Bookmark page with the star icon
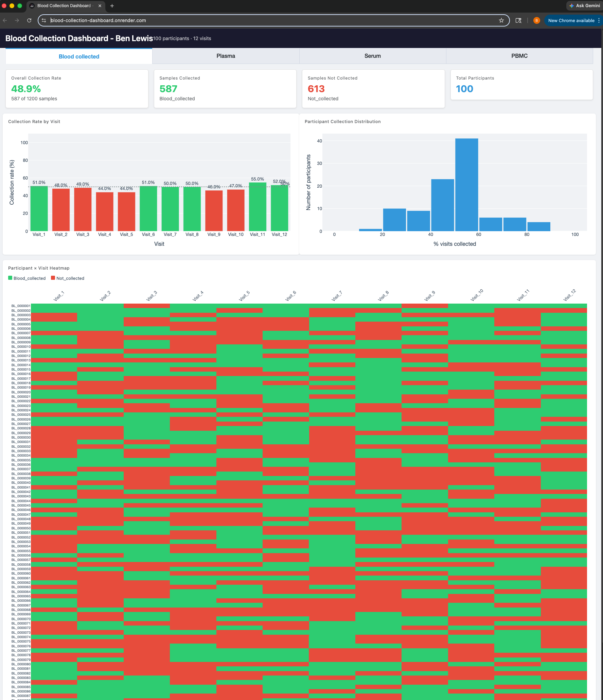Image resolution: width=603 pixels, height=700 pixels. pyautogui.click(x=501, y=20)
